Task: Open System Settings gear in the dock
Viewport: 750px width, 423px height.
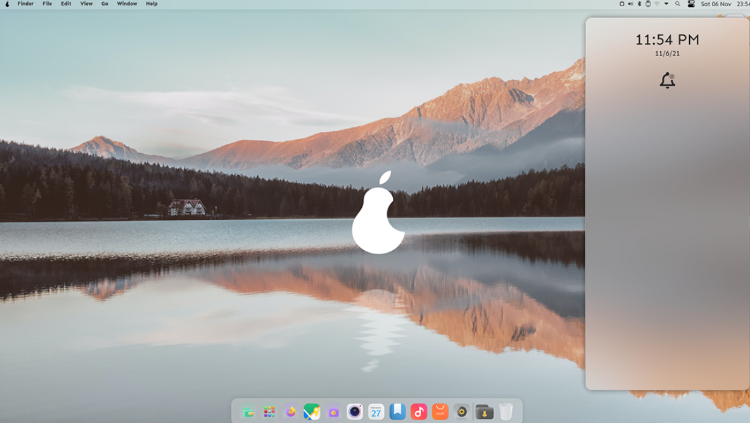Action: click(462, 412)
